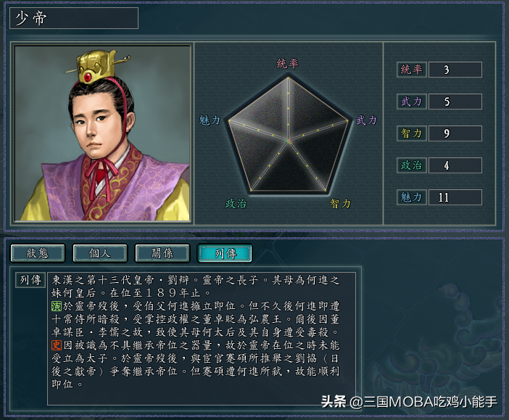Click the 少帝 name field
The height and width of the screenshot is (420, 509).
pyautogui.click(x=74, y=18)
